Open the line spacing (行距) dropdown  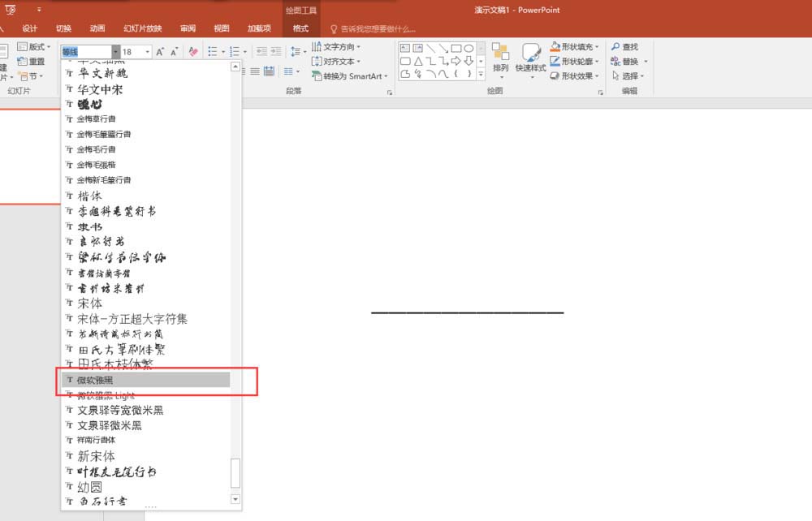click(297, 50)
